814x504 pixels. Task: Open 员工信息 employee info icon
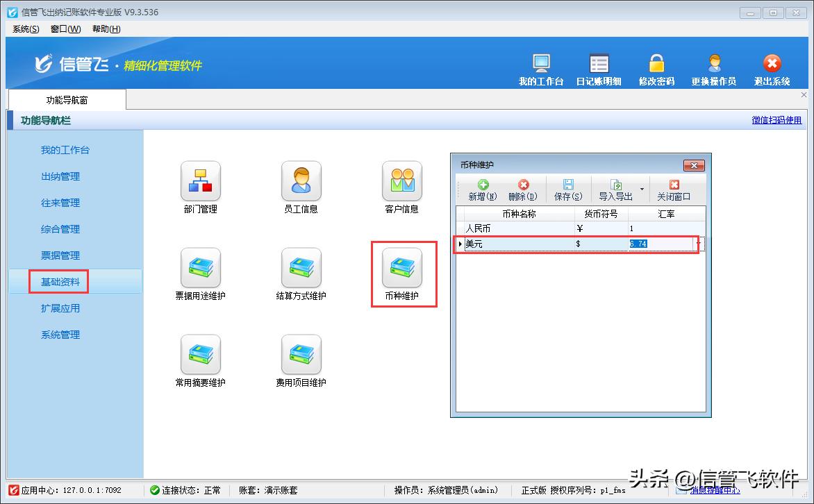click(x=301, y=181)
